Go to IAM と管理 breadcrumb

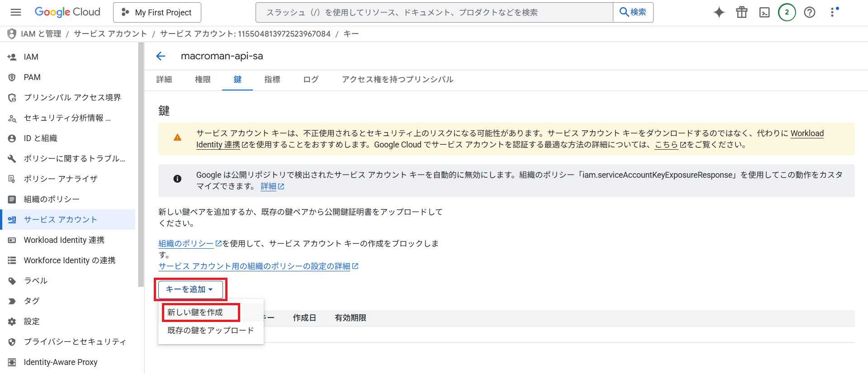[x=41, y=34]
